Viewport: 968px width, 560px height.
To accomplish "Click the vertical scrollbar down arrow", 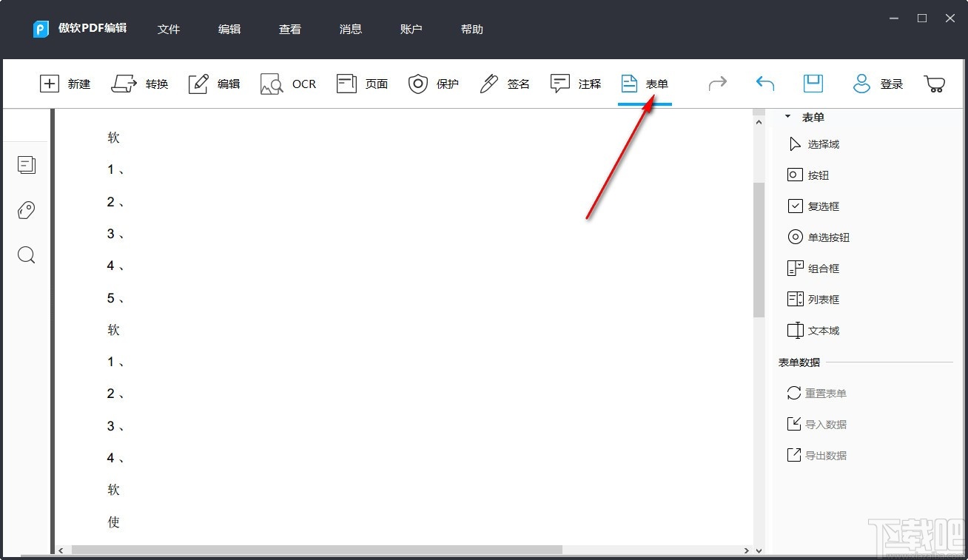I will pyautogui.click(x=759, y=550).
